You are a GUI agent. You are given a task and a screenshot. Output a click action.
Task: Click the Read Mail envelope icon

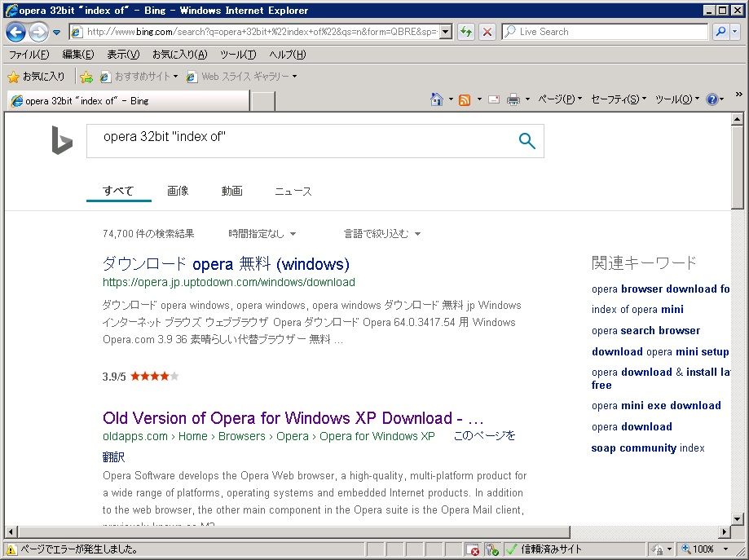click(x=494, y=99)
